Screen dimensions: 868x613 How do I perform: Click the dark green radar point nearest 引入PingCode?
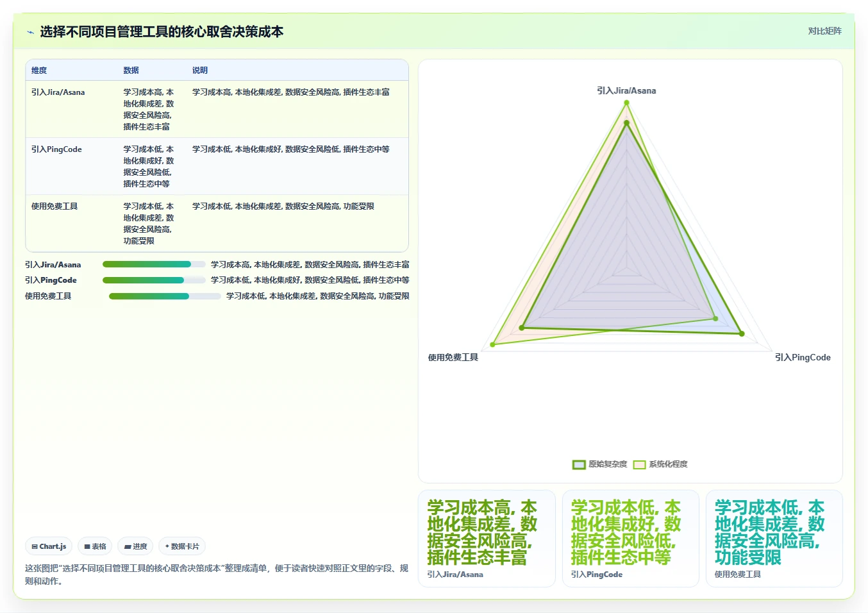tap(742, 333)
